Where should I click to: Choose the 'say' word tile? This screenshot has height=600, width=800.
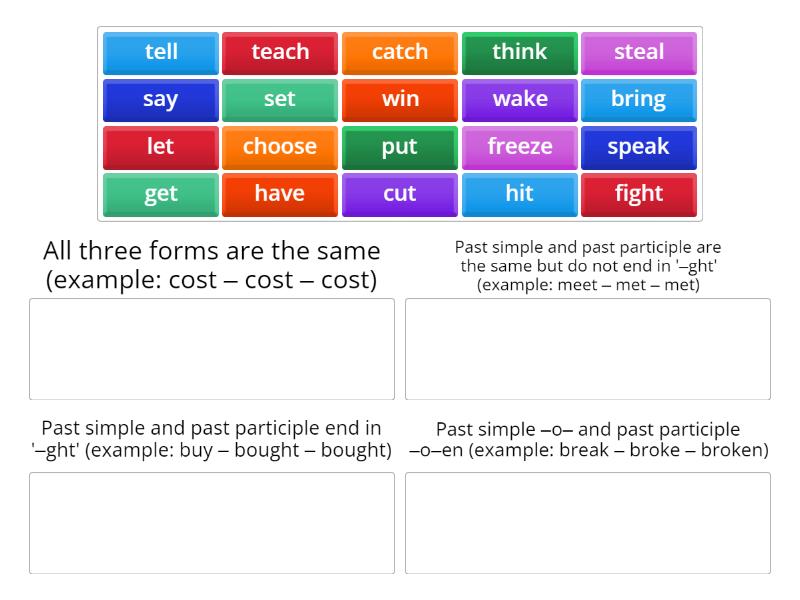[x=160, y=99]
